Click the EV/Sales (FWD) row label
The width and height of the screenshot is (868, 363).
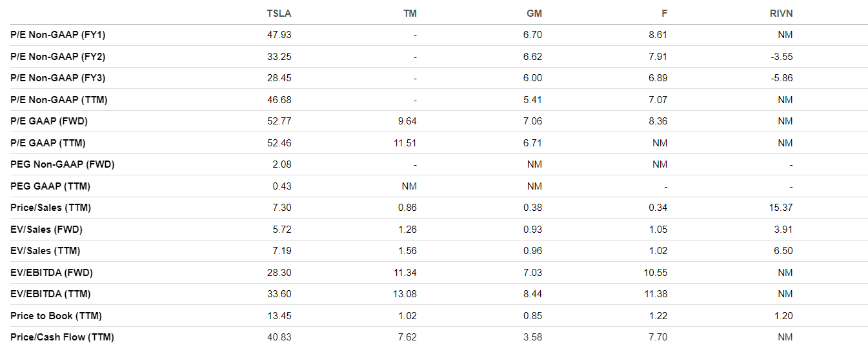(x=46, y=230)
